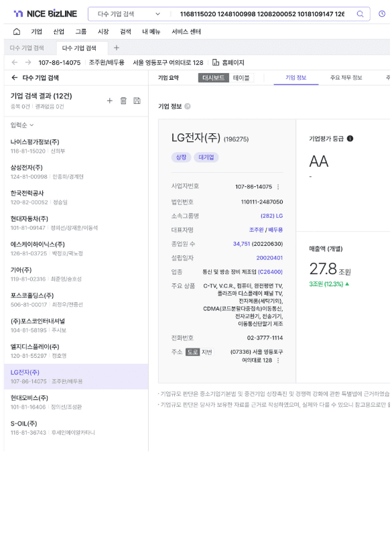This screenshot has height=536, width=392.
Task: Open the 산업 menu
Action: [59, 31]
